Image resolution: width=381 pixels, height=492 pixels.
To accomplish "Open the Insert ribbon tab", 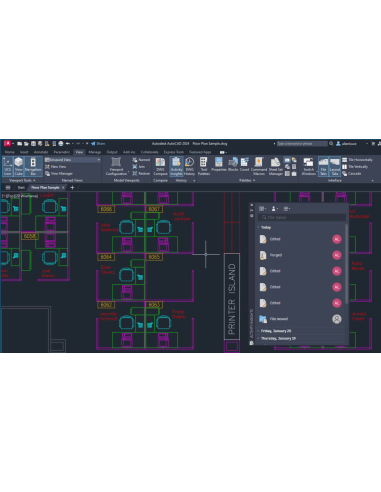I will 24,152.
